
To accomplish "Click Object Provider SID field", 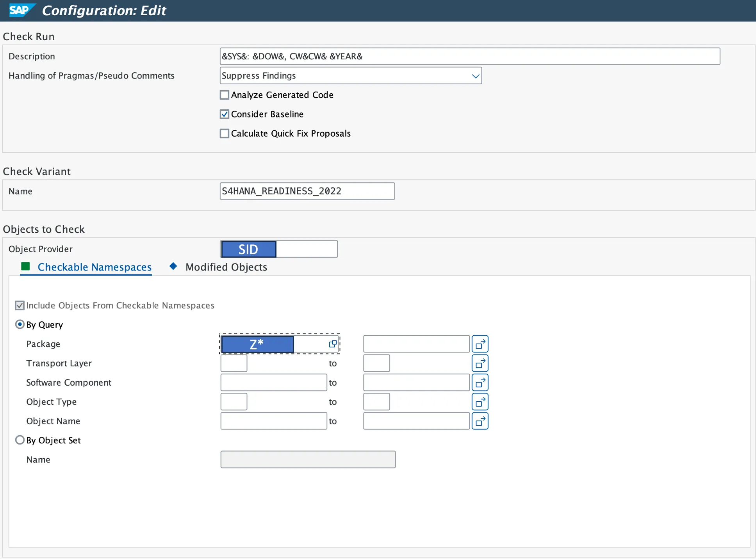I will tap(279, 249).
